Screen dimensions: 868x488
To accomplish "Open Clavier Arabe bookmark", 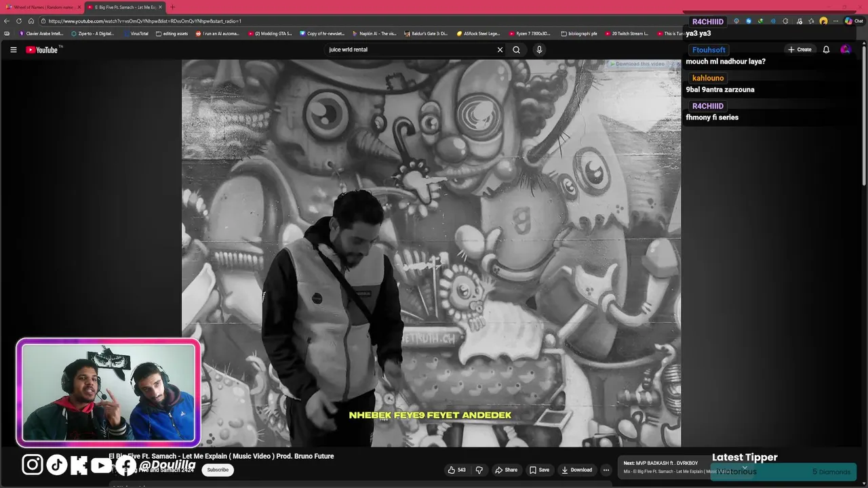I will 41,33.
